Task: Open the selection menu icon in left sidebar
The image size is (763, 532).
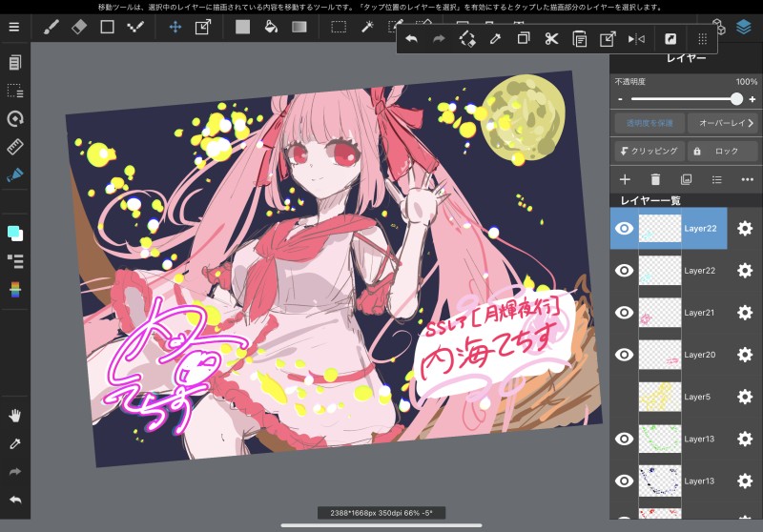Action: click(15, 91)
